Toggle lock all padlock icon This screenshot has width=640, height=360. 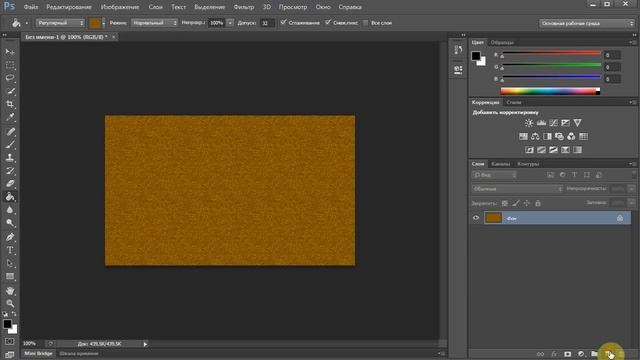click(x=538, y=203)
